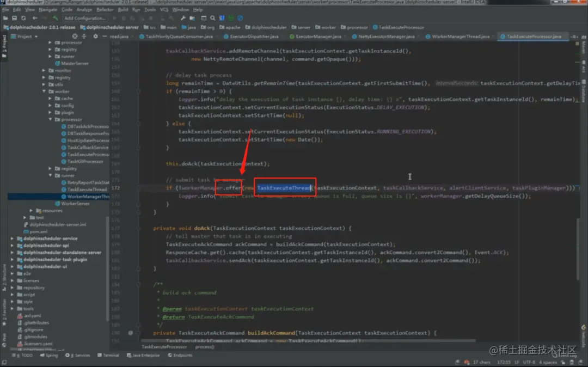Viewport: 588px width, 367px height.
Task: Click the Add Configuration button
Action: [85, 18]
